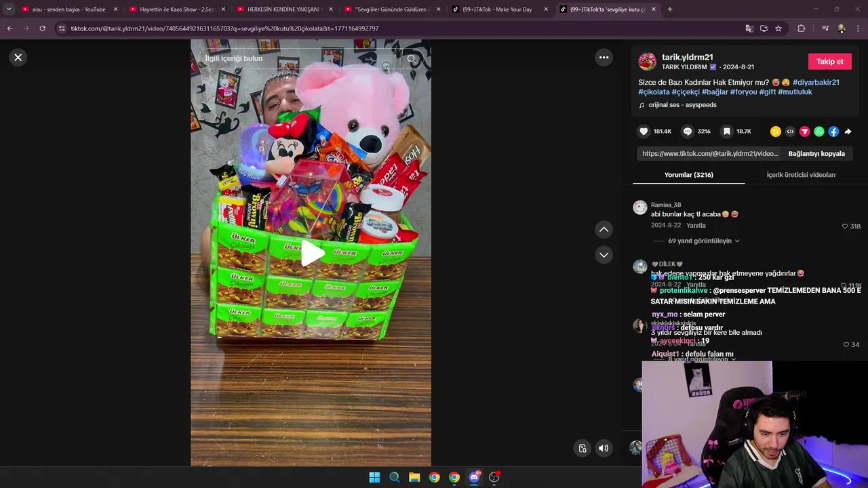Go back in browser history
The height and width of the screenshot is (488, 868).
9,28
